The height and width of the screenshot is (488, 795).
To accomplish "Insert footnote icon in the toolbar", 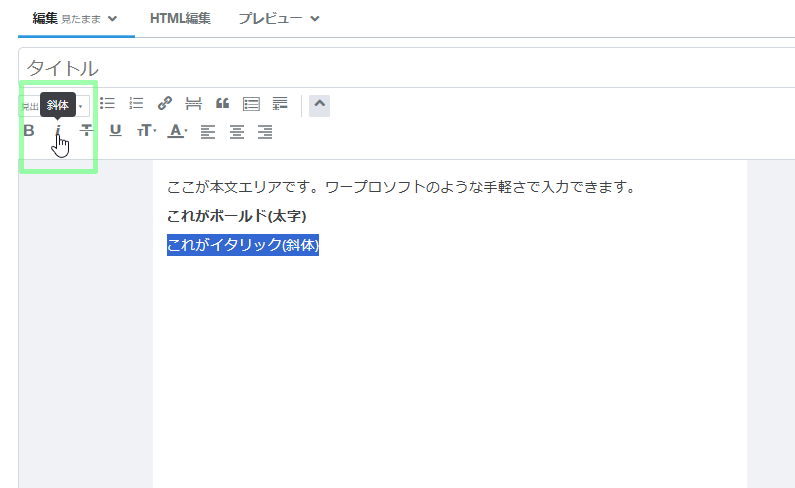I will tap(280, 103).
